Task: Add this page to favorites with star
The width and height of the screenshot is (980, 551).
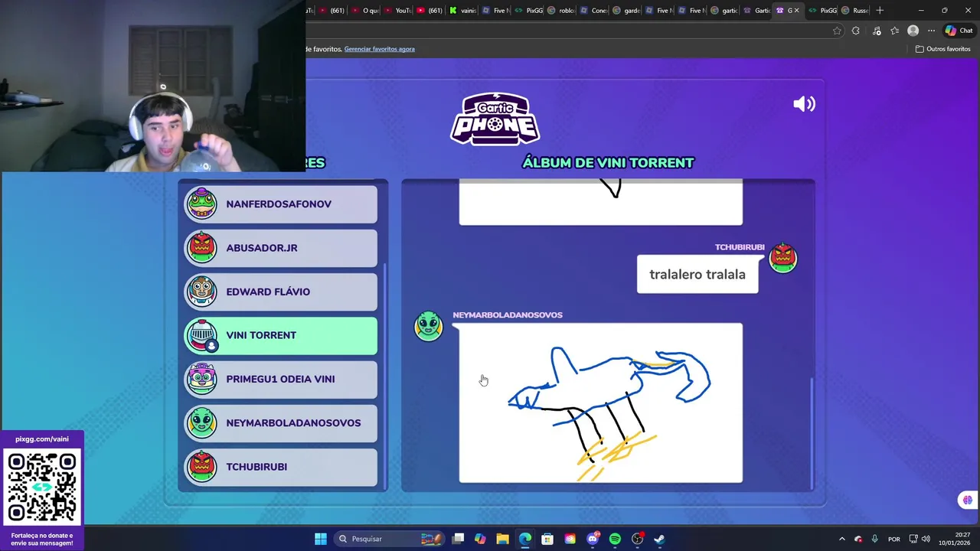Action: pyautogui.click(x=837, y=31)
